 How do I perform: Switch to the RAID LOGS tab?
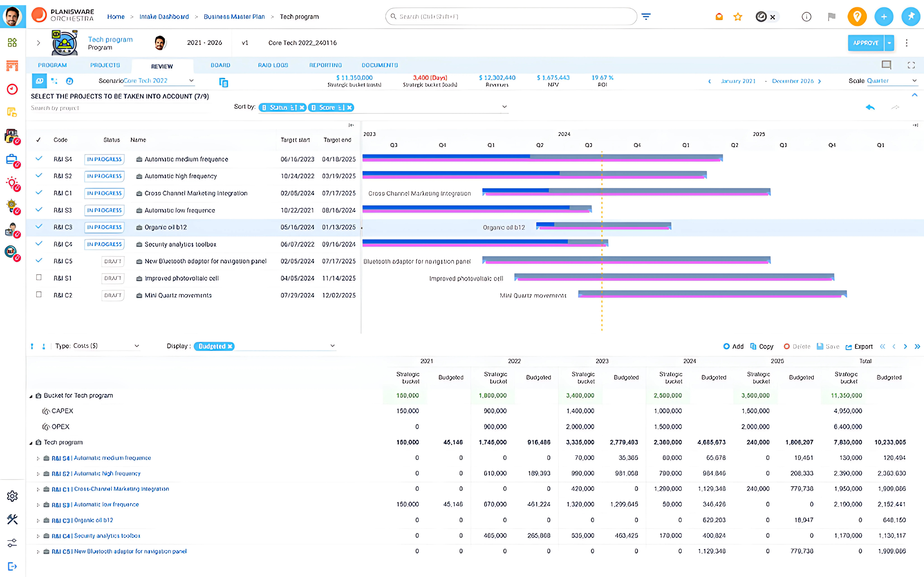(x=273, y=65)
